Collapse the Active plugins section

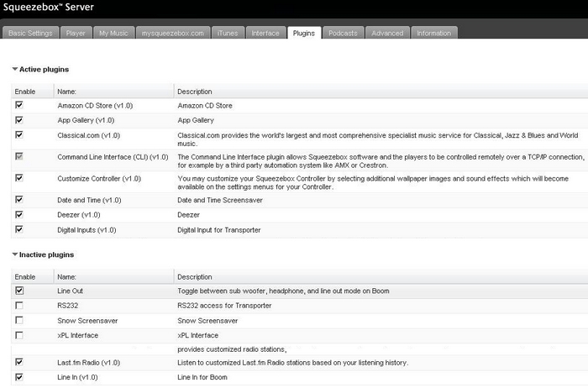click(15, 69)
